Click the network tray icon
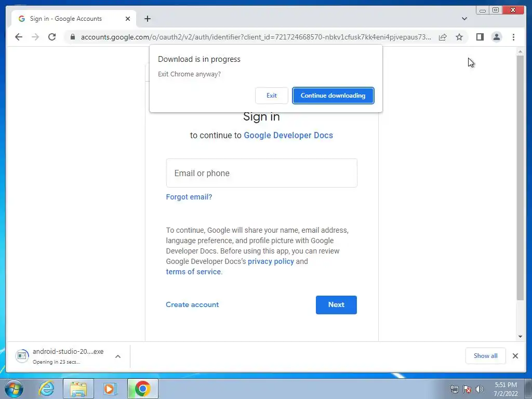 (x=454, y=389)
